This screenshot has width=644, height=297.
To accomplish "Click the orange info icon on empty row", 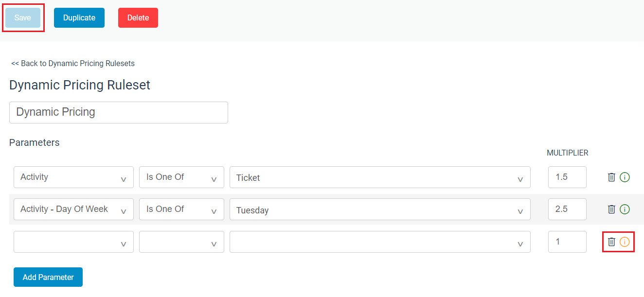I will pyautogui.click(x=625, y=242).
